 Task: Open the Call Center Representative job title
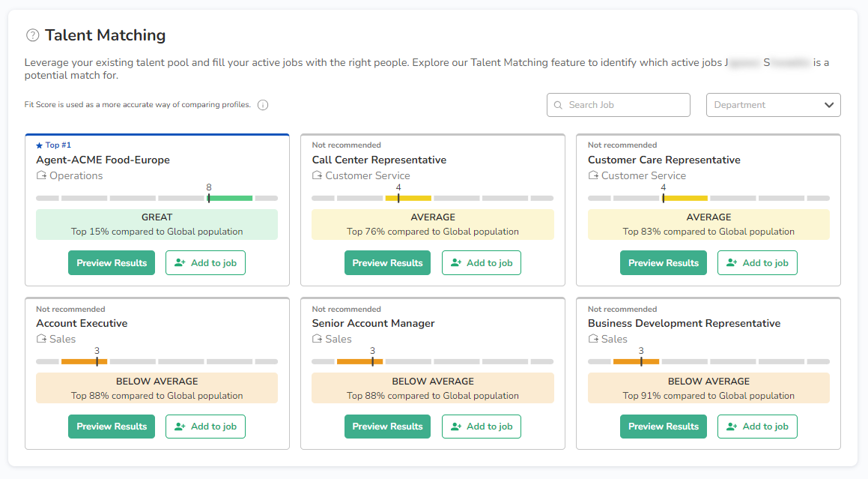tap(379, 160)
